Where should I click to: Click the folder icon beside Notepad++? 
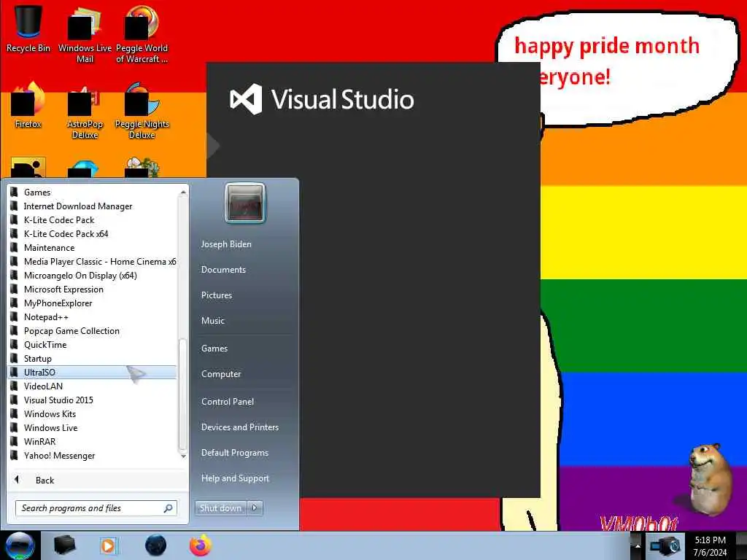(x=15, y=316)
